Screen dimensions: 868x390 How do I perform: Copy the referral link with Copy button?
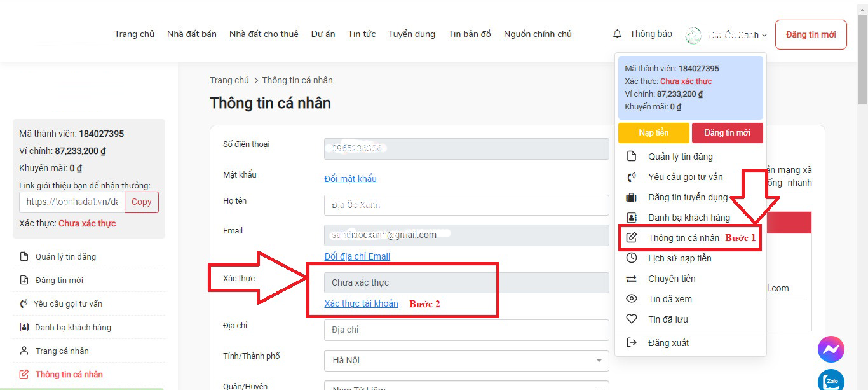(141, 202)
